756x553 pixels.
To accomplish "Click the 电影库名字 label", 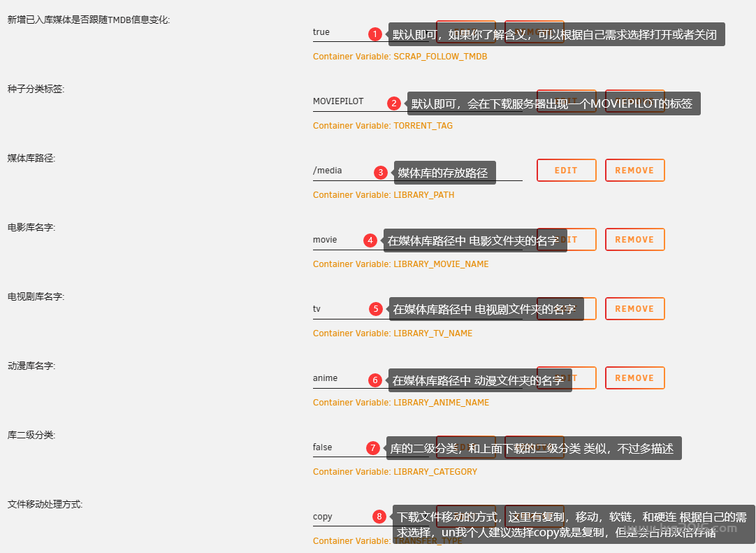I will point(31,227).
